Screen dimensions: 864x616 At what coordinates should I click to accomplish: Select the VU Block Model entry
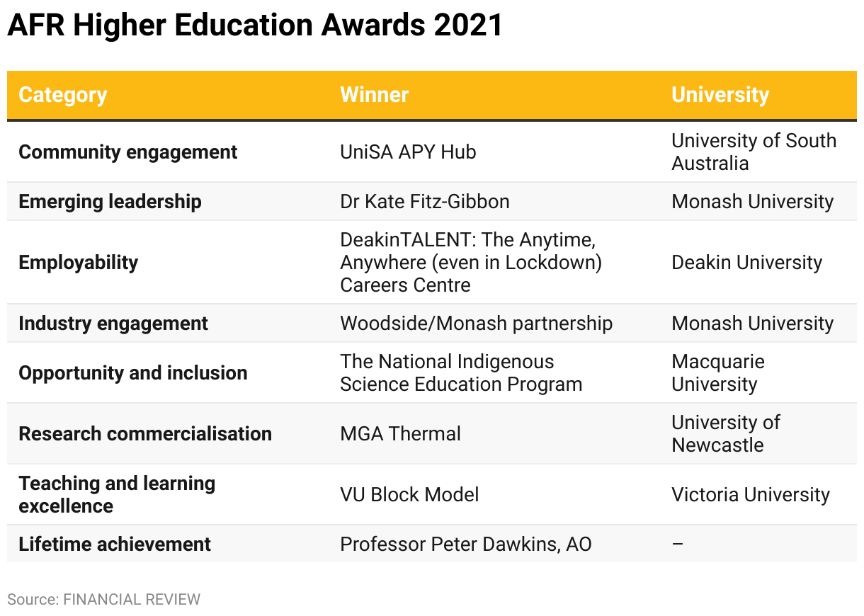pyautogui.click(x=409, y=495)
